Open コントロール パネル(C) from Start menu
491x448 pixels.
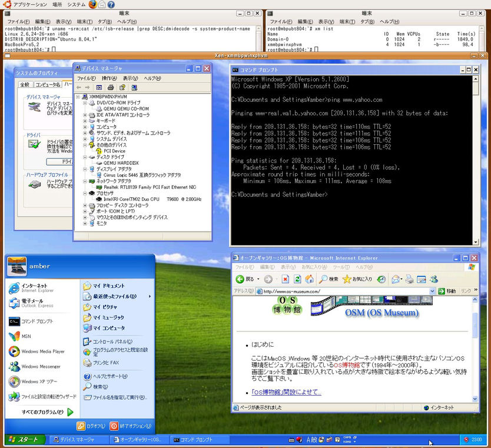[x=108, y=341]
